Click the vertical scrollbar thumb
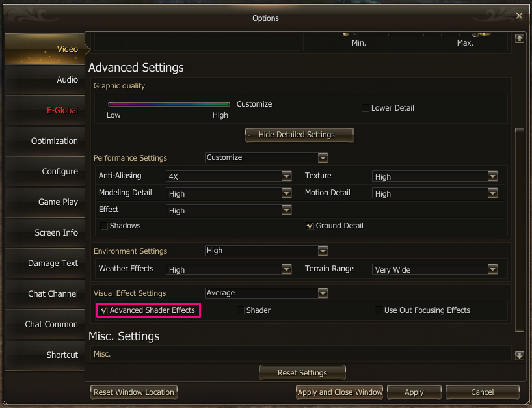This screenshot has height=408, width=532. [519, 228]
